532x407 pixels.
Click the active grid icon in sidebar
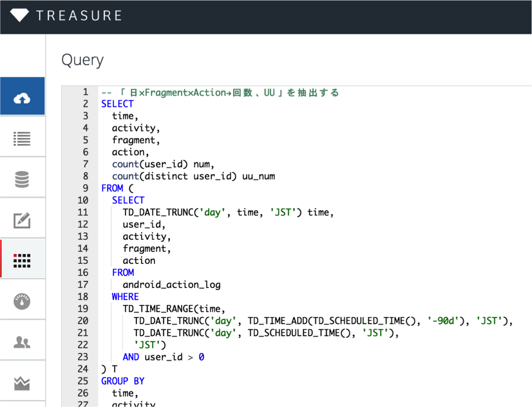(22, 260)
